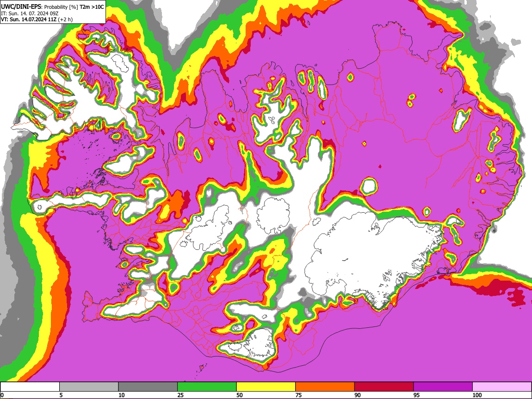Screen dimensions: 532x399
Task: Click the legend value label '10'
Action: (122, 395)
